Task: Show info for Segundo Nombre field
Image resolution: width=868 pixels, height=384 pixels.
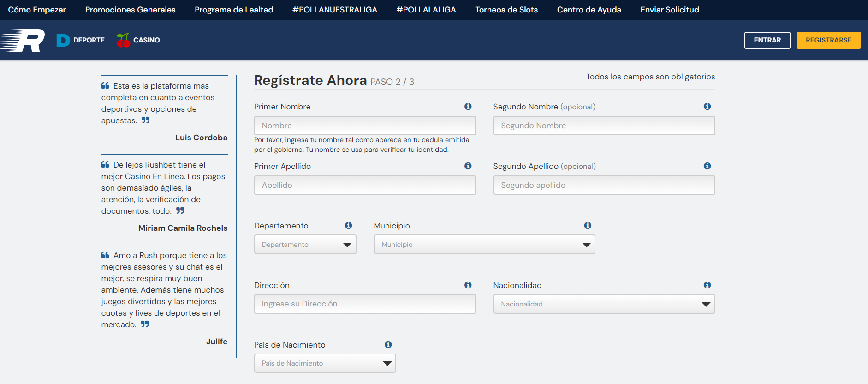Action: pyautogui.click(x=707, y=107)
